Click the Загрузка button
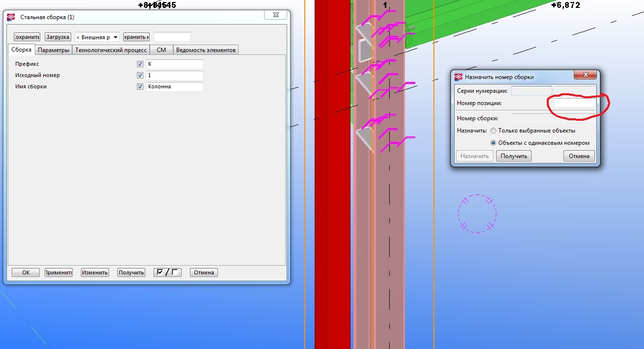 tap(58, 37)
